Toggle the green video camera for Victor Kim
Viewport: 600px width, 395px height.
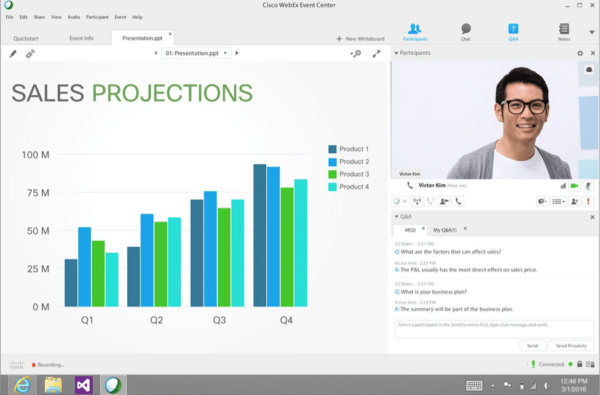coord(574,186)
